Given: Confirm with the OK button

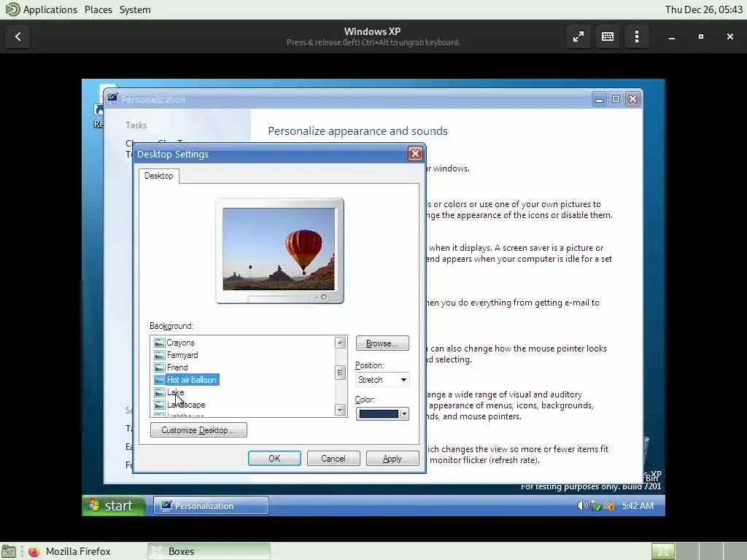Looking at the screenshot, I should (274, 458).
